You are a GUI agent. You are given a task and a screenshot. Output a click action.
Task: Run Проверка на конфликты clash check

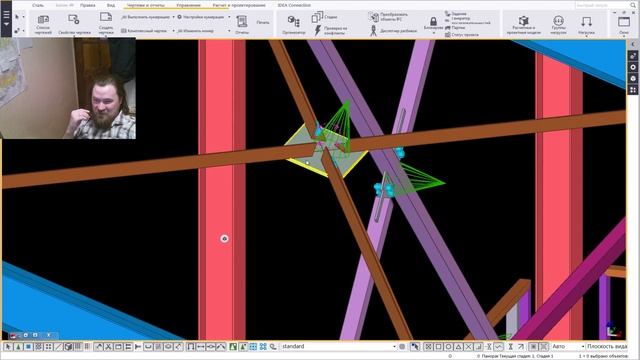point(331,31)
